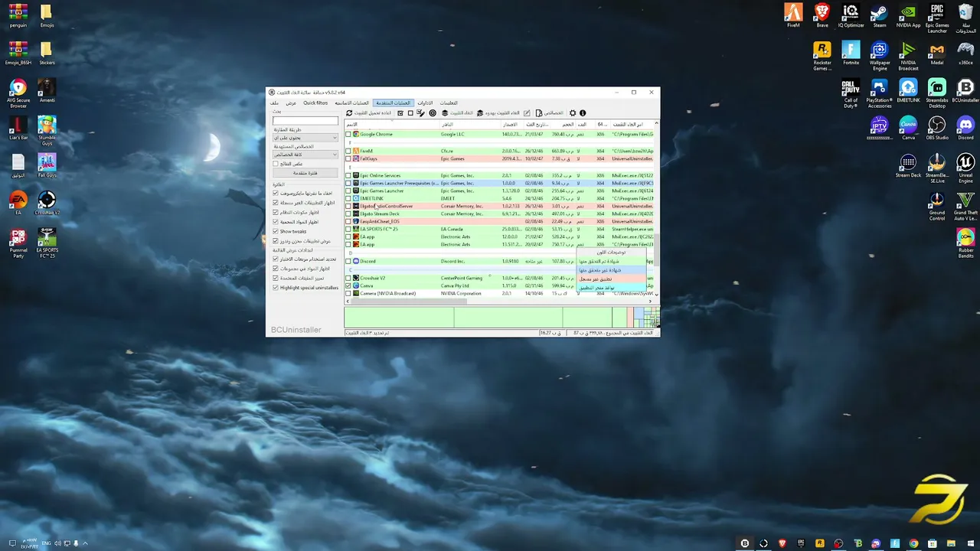Click in the search filter text box
The height and width of the screenshot is (551, 980).
tap(305, 121)
